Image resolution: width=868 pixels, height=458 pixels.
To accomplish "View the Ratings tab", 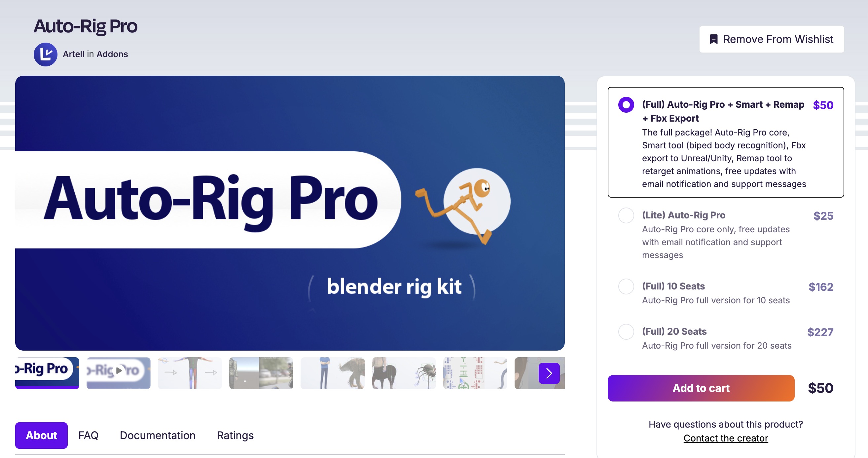I will [x=235, y=435].
